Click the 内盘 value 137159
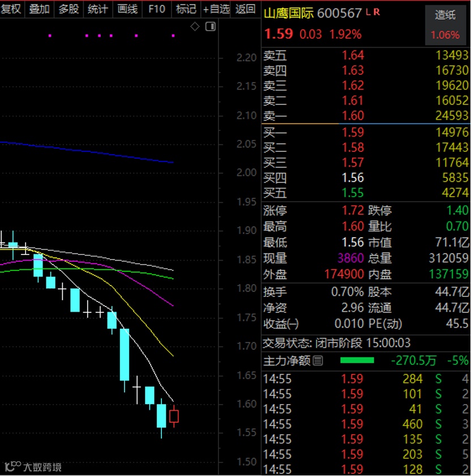 449,274
